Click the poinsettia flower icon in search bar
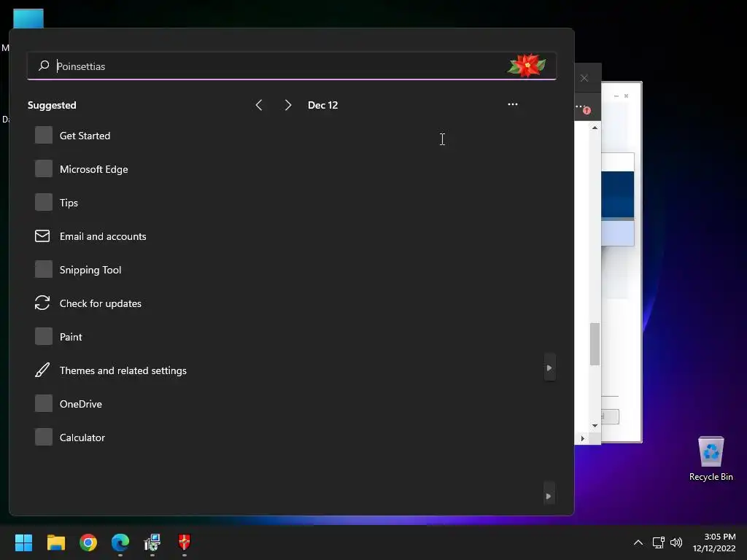747x560 pixels. point(527,66)
